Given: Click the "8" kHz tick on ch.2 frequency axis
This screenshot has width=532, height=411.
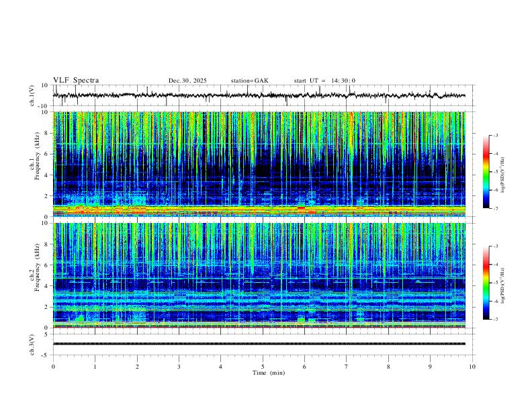Looking at the screenshot, I should tap(47, 244).
